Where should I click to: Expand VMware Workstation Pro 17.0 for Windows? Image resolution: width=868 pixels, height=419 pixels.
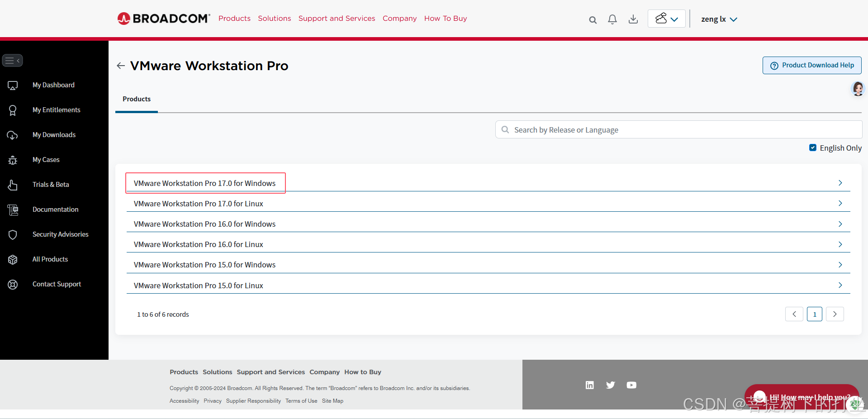tap(204, 183)
